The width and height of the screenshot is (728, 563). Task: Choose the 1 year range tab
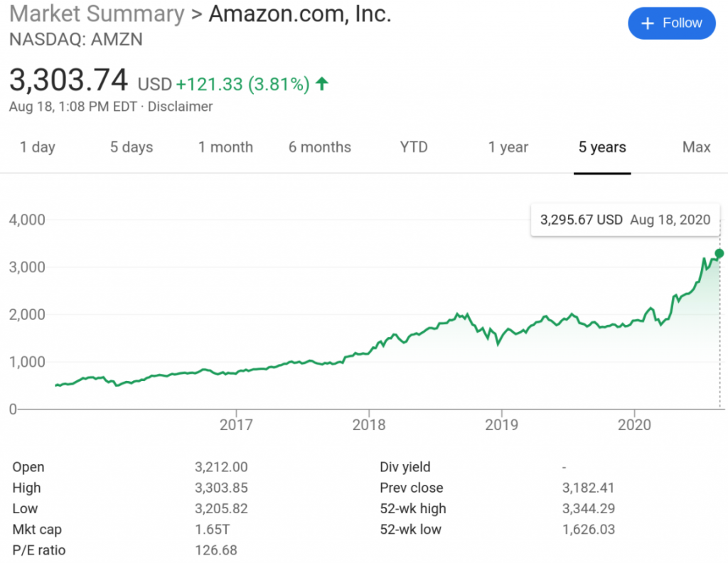pyautogui.click(x=508, y=147)
